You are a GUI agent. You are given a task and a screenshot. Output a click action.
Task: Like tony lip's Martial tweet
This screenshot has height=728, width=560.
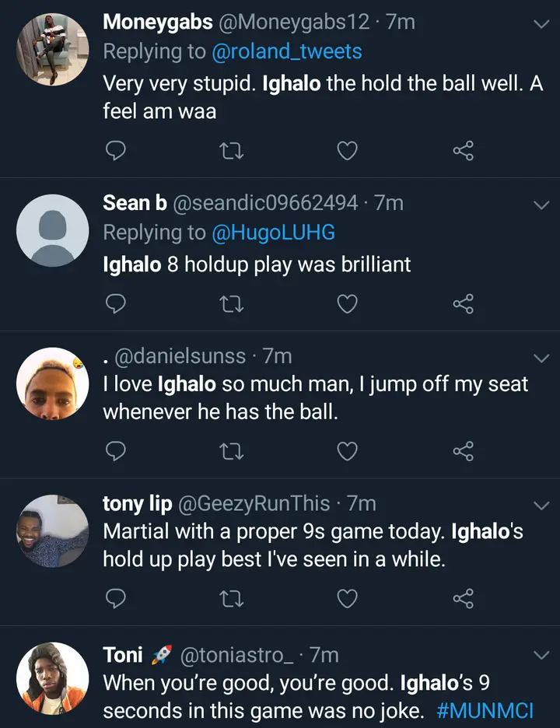point(347,598)
